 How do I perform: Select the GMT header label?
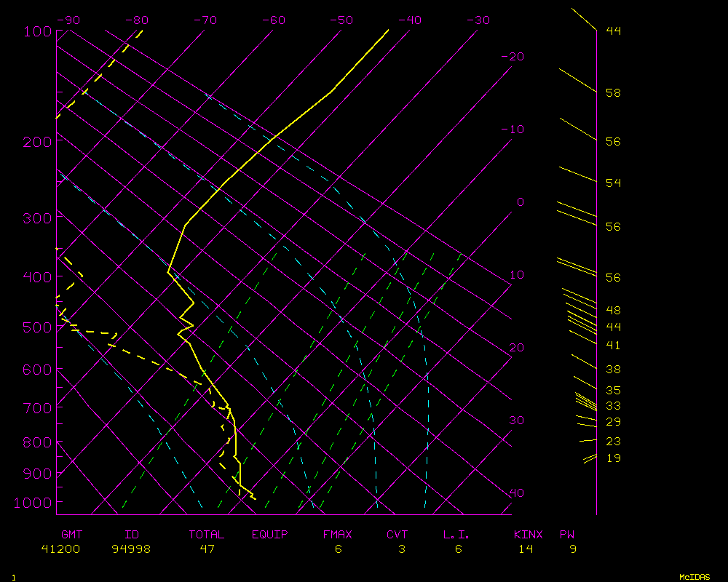(x=72, y=535)
